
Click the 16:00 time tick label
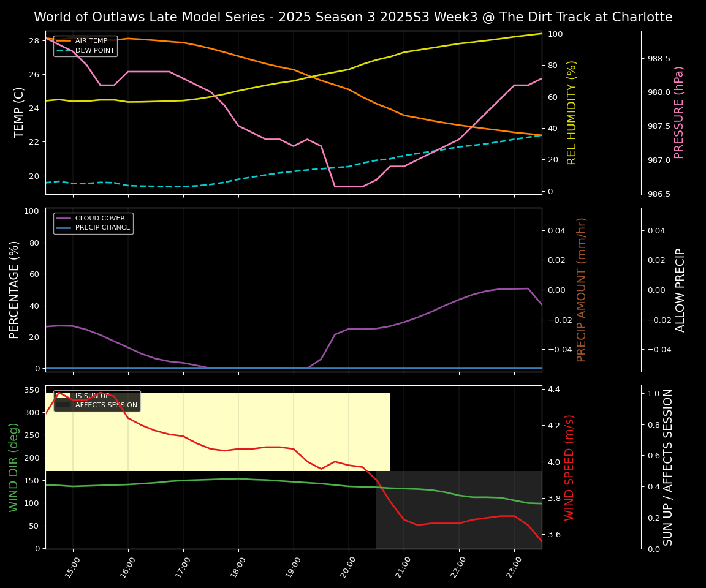(128, 568)
